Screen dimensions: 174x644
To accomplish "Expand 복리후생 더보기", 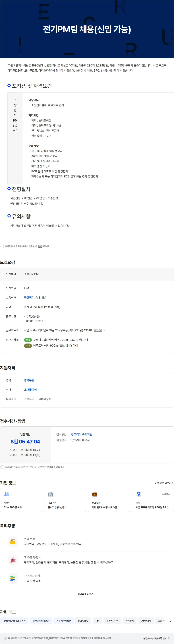I will coord(87,594).
